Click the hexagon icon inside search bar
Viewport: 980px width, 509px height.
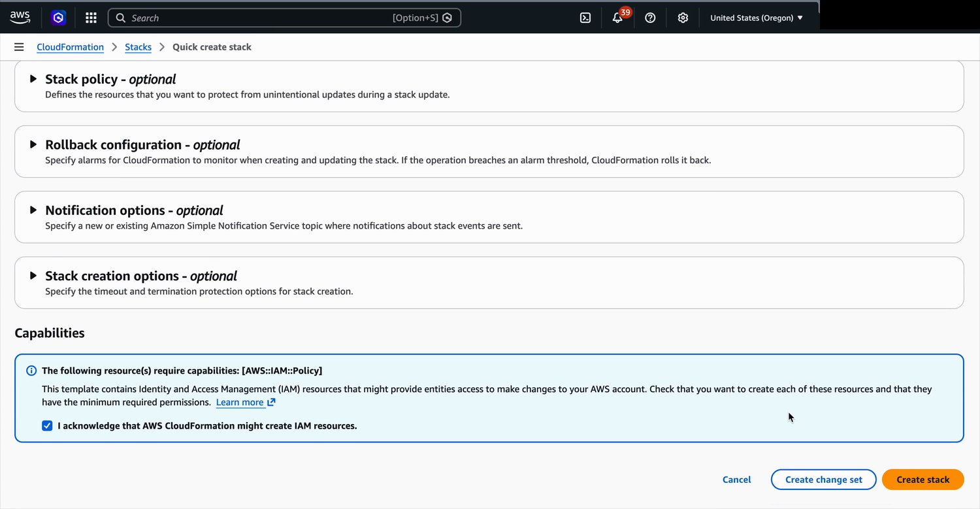tap(447, 18)
